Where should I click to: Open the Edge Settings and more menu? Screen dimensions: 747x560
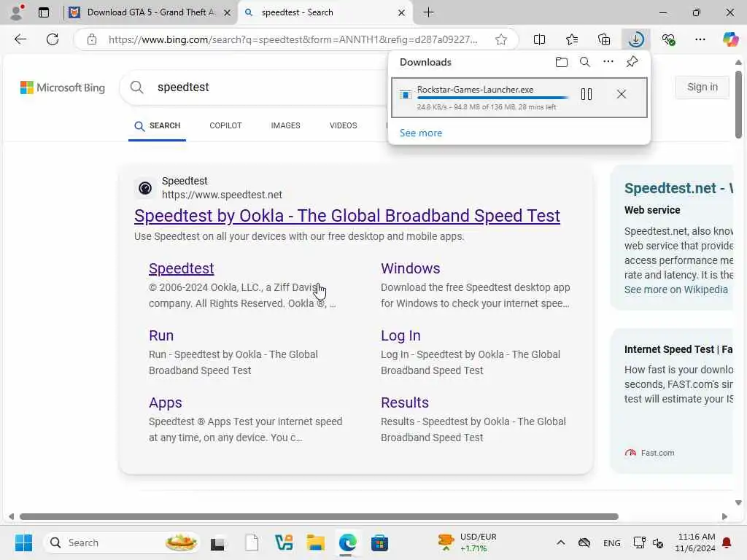tap(700, 39)
